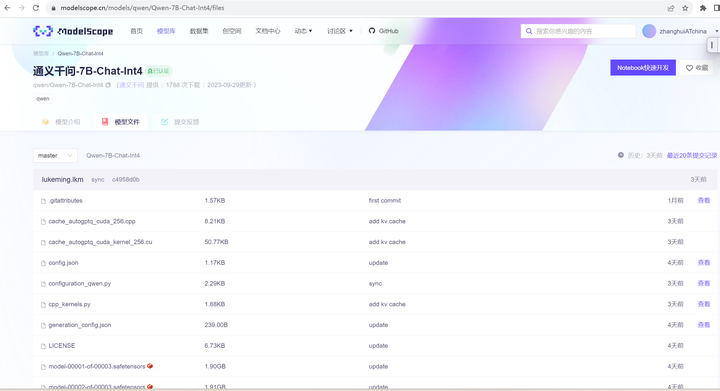Click the .gitattributes file name
The width and height of the screenshot is (720, 391).
(x=66, y=201)
